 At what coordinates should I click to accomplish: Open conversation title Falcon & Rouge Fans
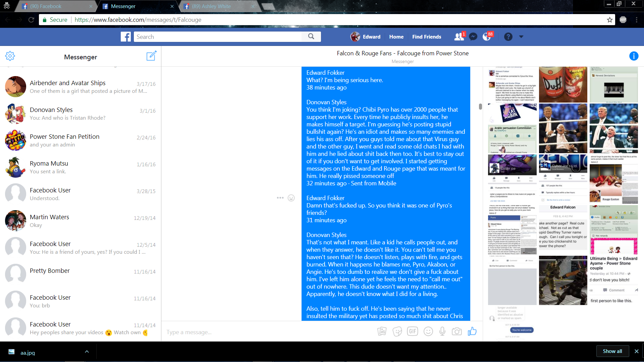click(x=402, y=53)
